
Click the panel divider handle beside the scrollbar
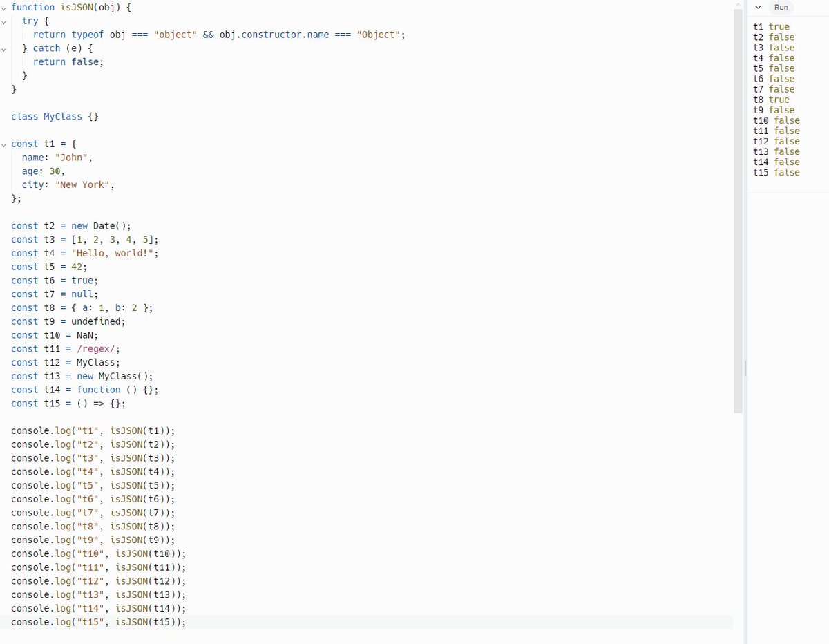[x=745, y=368]
